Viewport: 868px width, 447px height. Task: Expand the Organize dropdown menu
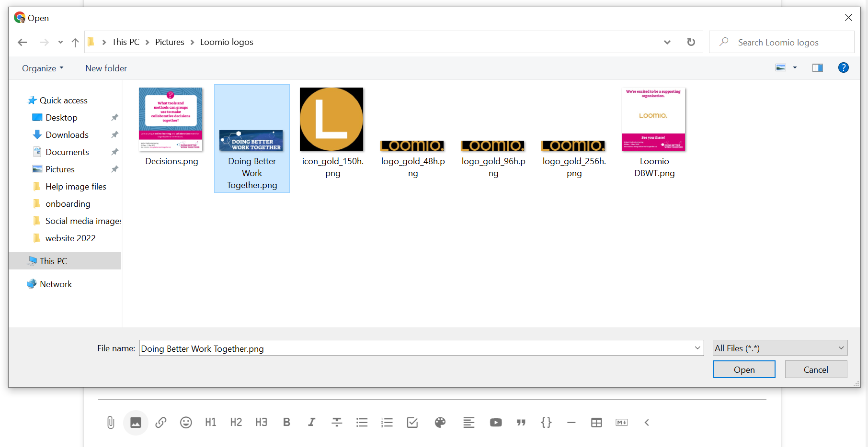tap(43, 68)
